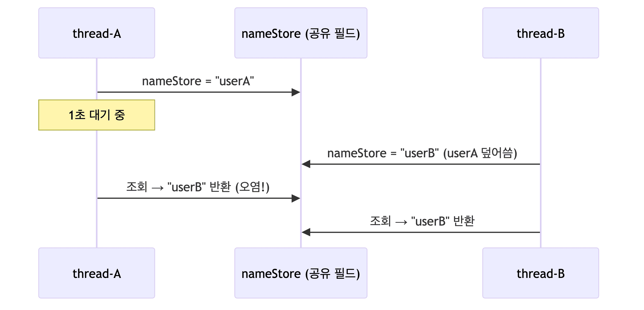Viewport: 644px width, 310px height.
Task: Click the bottom nameStore (공유 필드) box
Action: coord(301,273)
